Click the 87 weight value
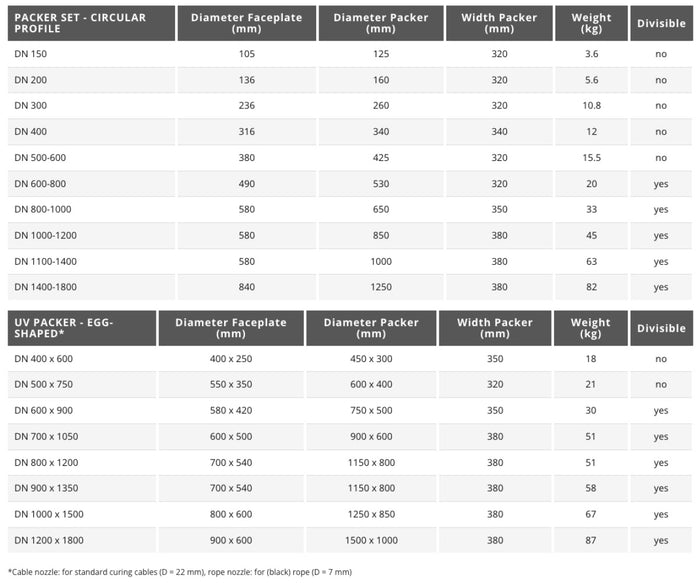The image size is (700, 583). click(x=591, y=540)
